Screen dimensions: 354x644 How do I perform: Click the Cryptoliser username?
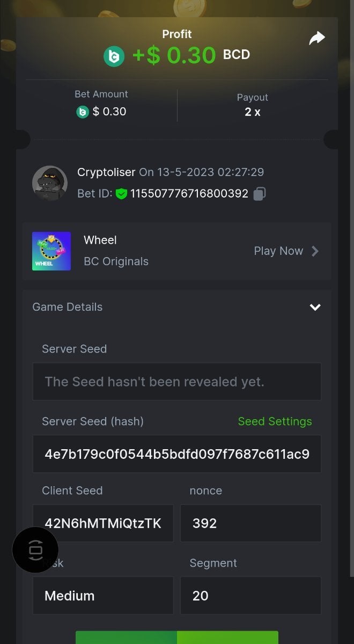pos(106,172)
